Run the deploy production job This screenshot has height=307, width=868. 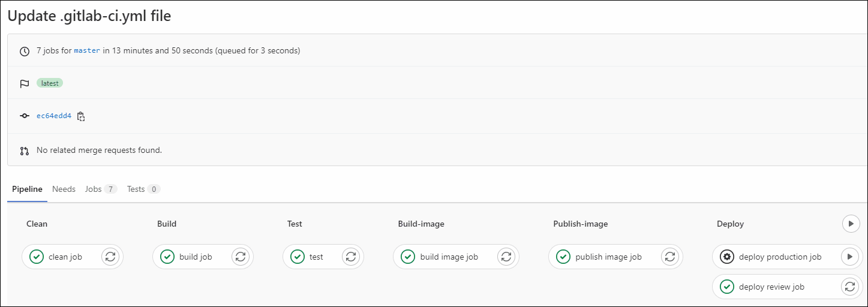click(x=849, y=257)
